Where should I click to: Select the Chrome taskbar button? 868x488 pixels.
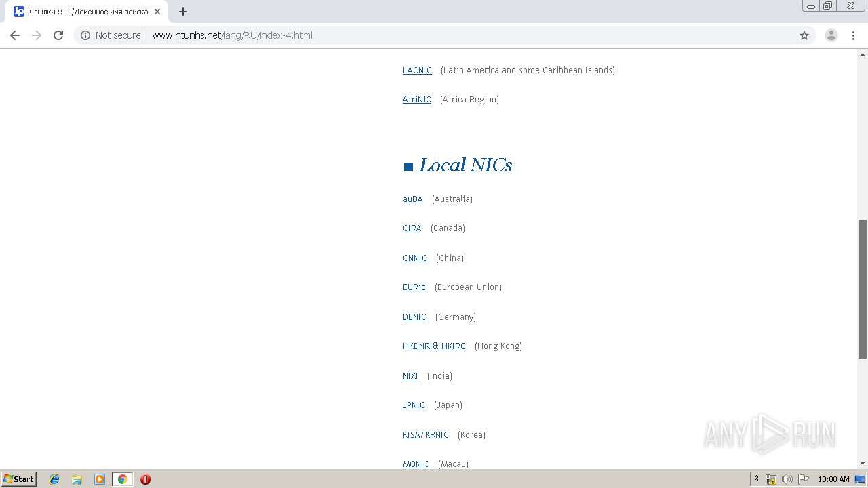[122, 479]
